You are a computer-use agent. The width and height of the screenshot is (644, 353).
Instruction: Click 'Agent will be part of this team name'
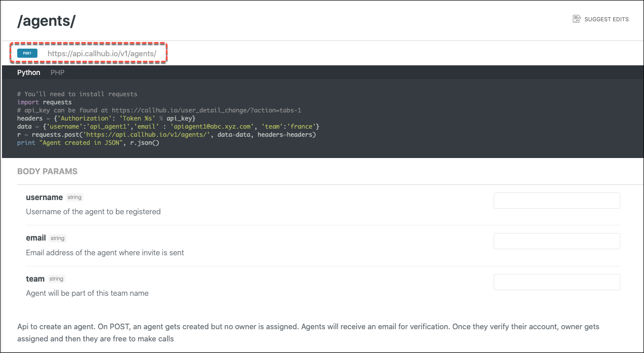pyautogui.click(x=88, y=293)
